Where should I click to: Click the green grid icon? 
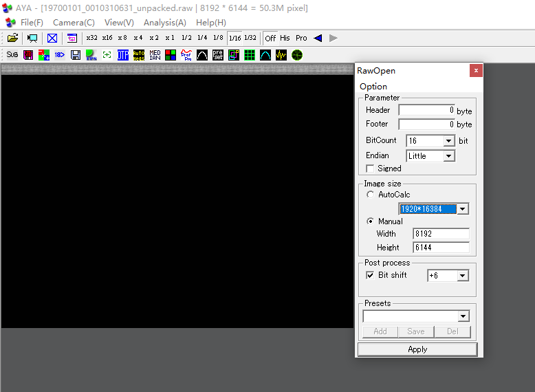click(x=250, y=55)
